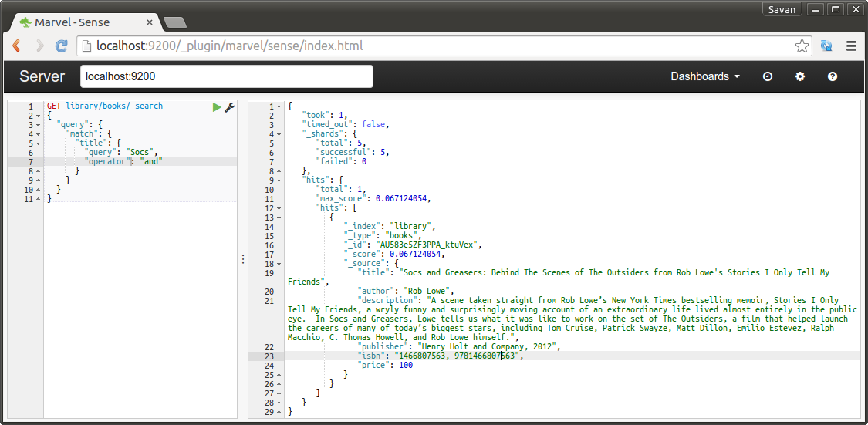
Task: Click the "timed_out" false value
Action: 375,124
